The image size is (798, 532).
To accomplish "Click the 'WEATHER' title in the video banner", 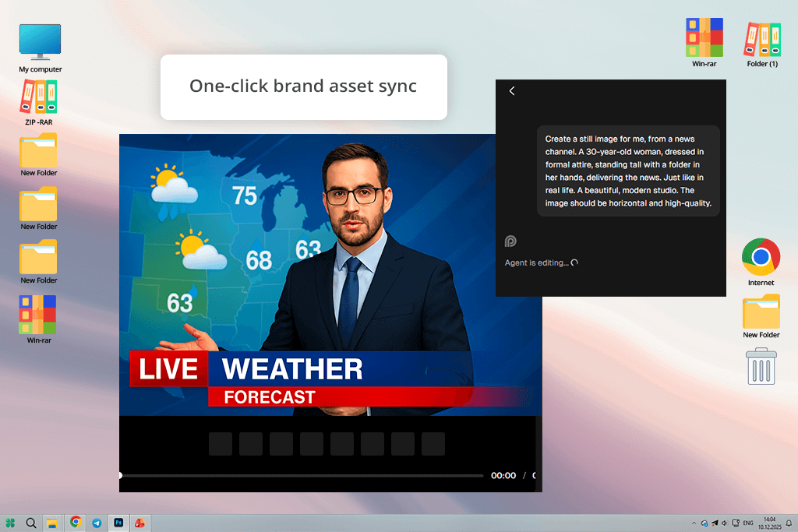I will [292, 369].
